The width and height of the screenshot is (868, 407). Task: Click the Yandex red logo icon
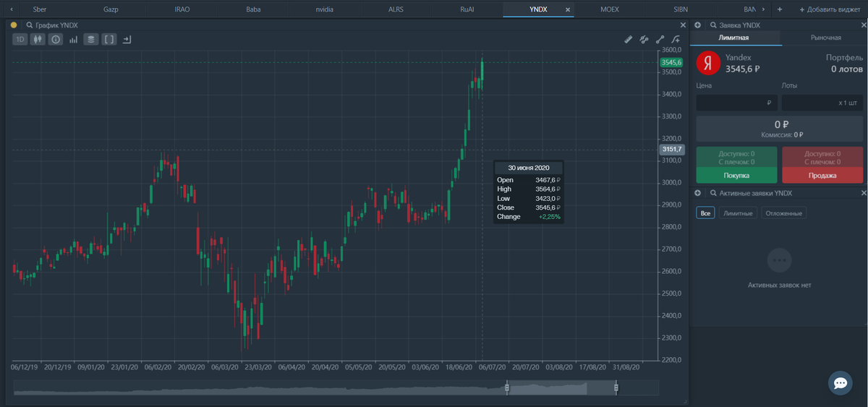pos(707,63)
